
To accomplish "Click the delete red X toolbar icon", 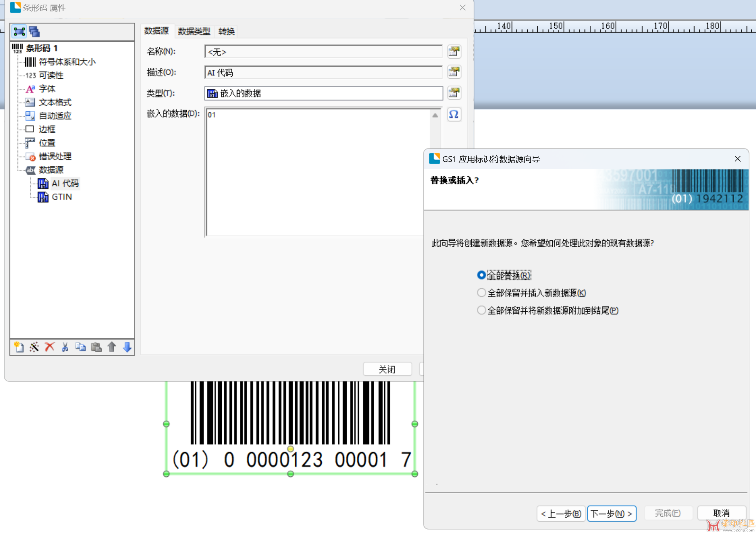I will (49, 347).
